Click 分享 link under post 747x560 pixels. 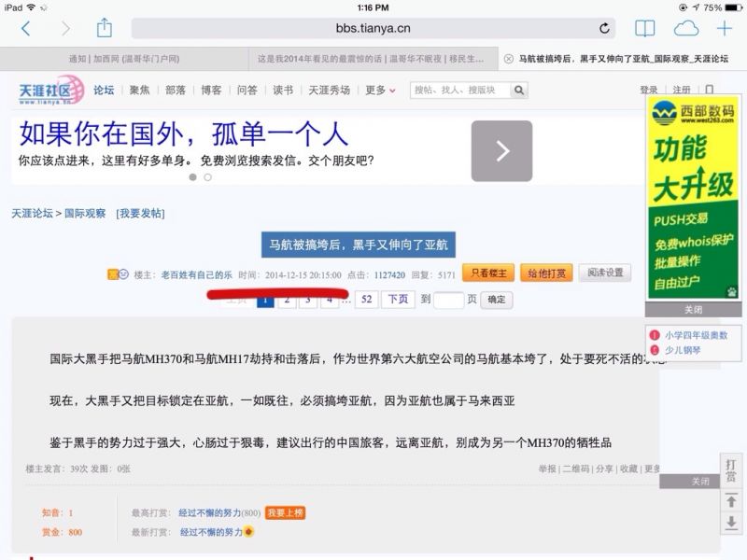604,469
